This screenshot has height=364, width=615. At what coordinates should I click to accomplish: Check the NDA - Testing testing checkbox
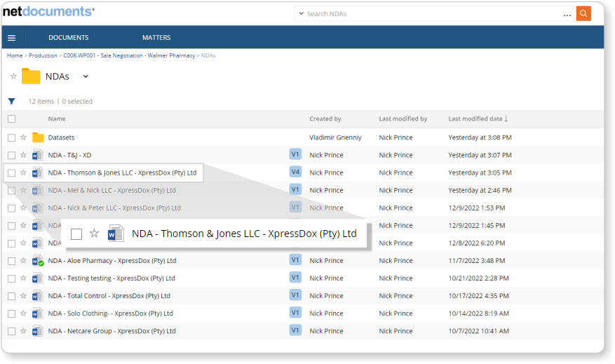pyautogui.click(x=12, y=279)
